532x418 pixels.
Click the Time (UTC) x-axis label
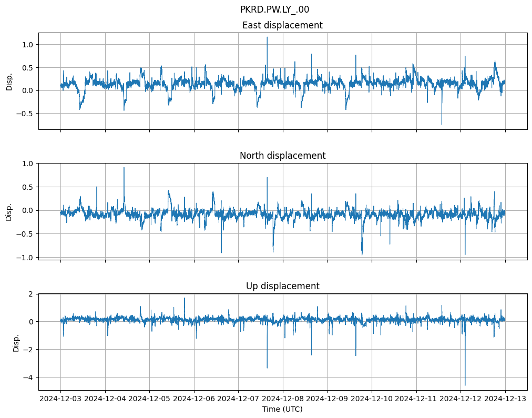click(x=282, y=409)
